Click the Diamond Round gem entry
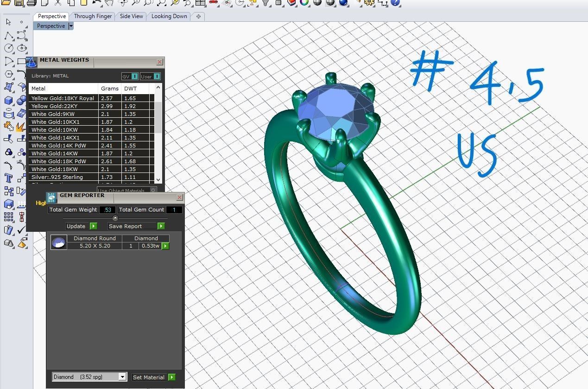The image size is (588, 389). tap(95, 238)
